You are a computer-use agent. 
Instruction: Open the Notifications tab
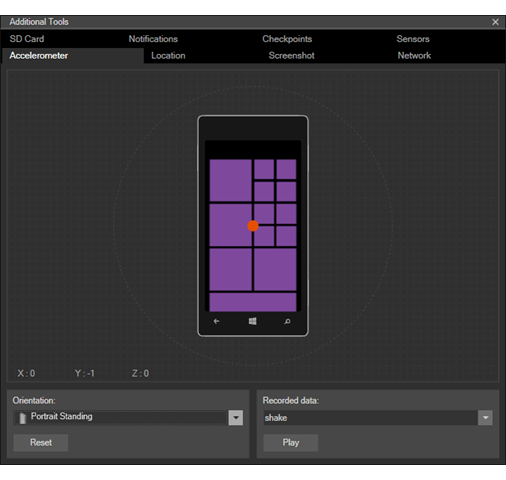click(153, 39)
